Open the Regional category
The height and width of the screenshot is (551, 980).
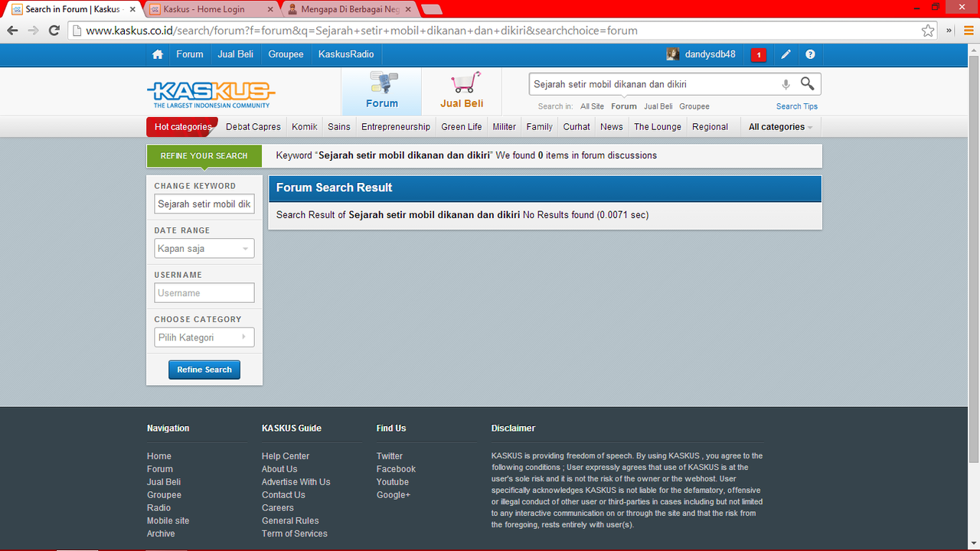[x=710, y=127]
